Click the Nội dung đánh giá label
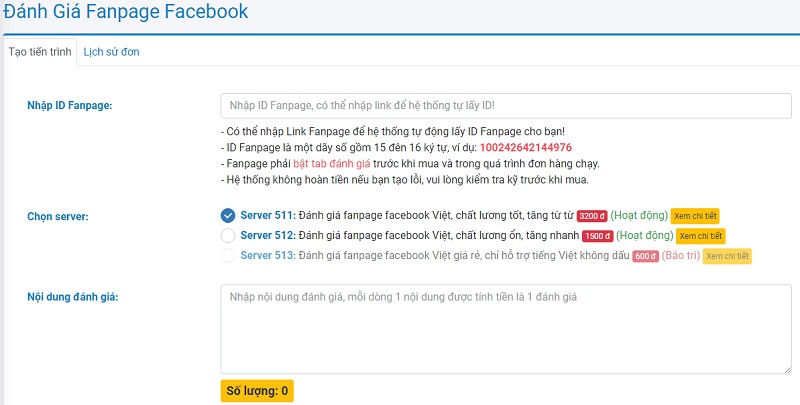This screenshot has width=800, height=405. point(72,296)
